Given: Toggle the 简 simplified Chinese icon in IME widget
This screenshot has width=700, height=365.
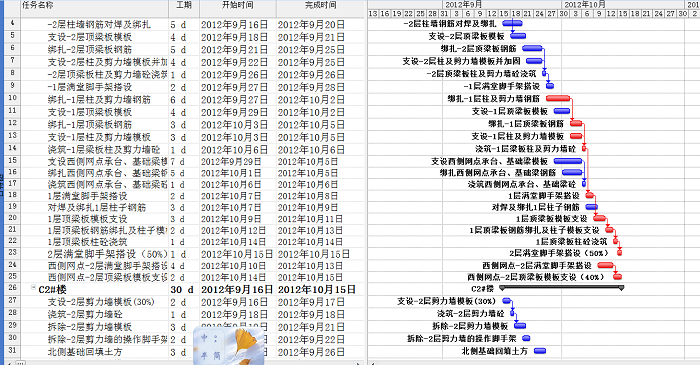Looking at the screenshot, I should click(216, 355).
